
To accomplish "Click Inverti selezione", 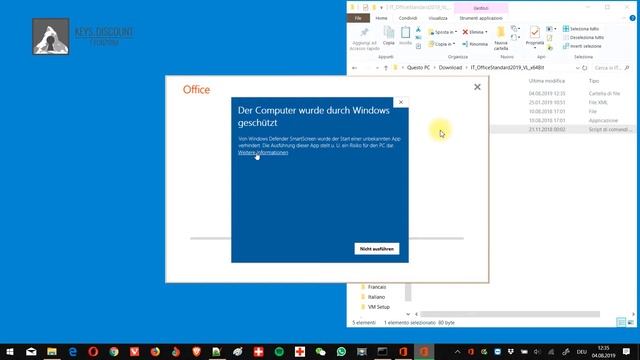I will (x=582, y=46).
